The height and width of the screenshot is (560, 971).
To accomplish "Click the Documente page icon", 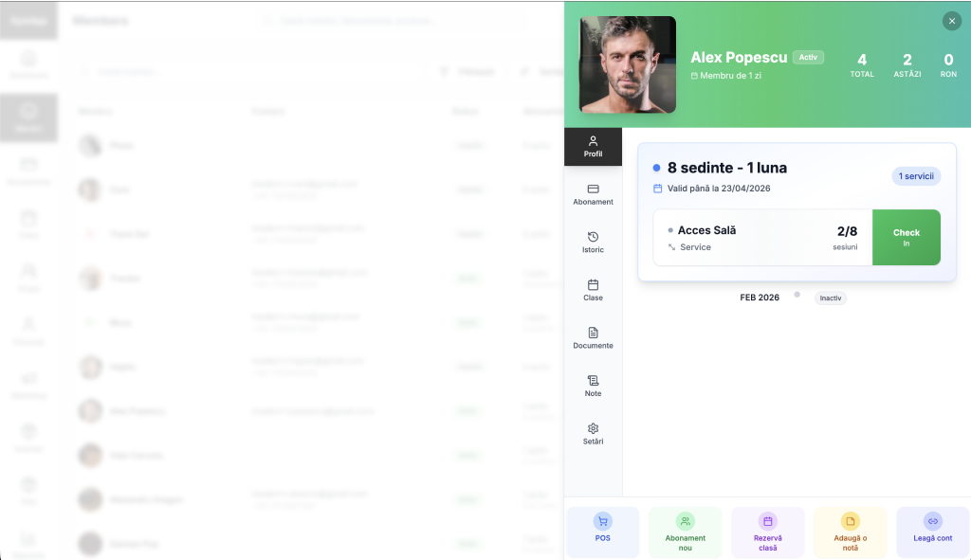I will pos(593,334).
